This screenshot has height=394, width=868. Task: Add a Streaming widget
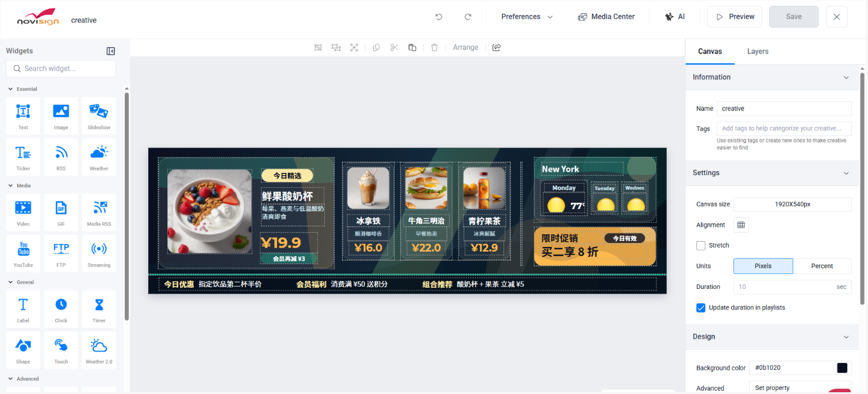pyautogui.click(x=99, y=253)
